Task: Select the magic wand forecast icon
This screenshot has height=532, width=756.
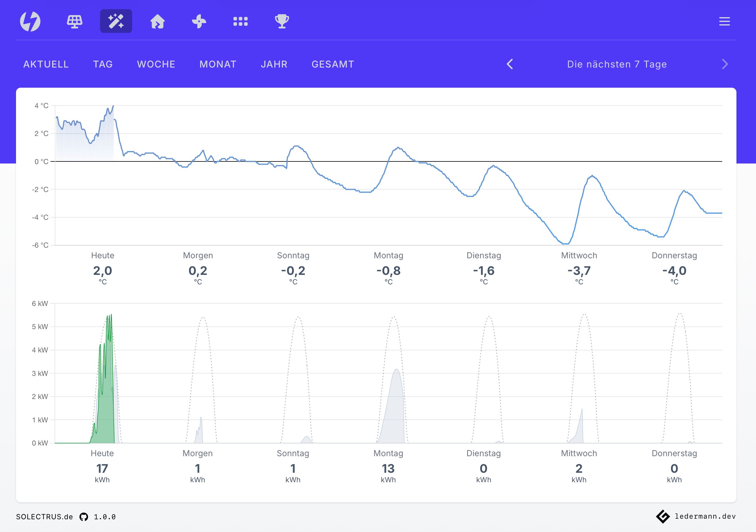Action: [x=116, y=21]
